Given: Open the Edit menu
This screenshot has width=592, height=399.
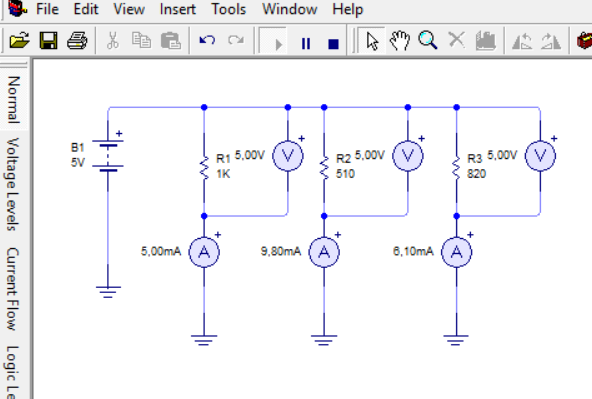Looking at the screenshot, I should (86, 9).
